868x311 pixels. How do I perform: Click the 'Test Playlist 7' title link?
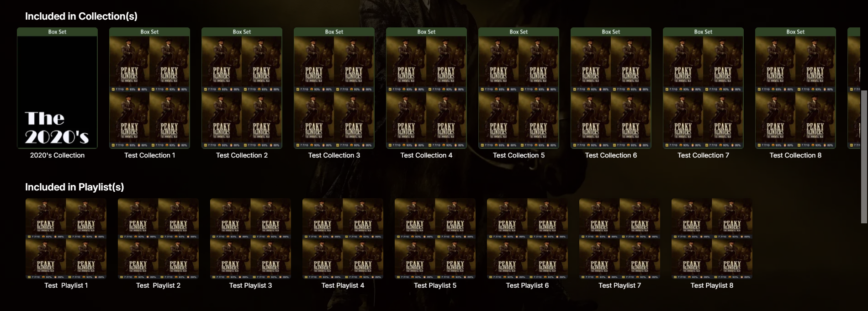pos(619,285)
